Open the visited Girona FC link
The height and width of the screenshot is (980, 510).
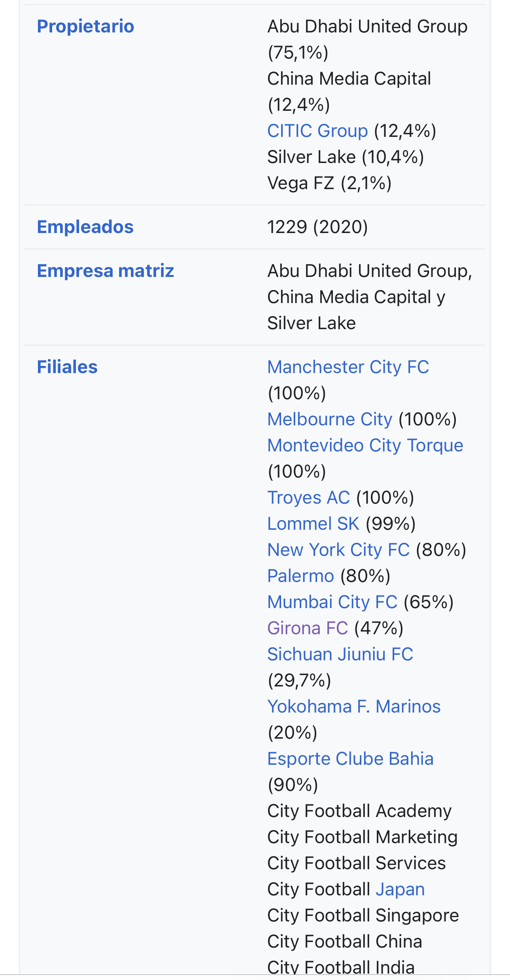308,628
